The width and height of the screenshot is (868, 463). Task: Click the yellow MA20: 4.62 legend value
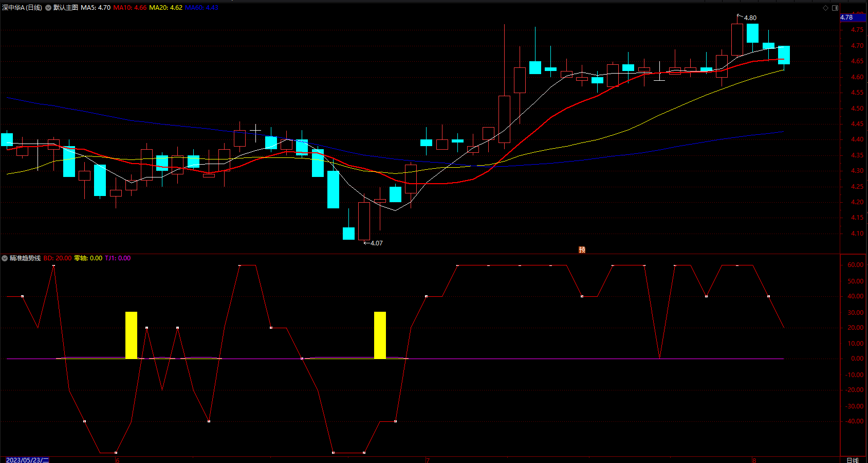point(165,8)
